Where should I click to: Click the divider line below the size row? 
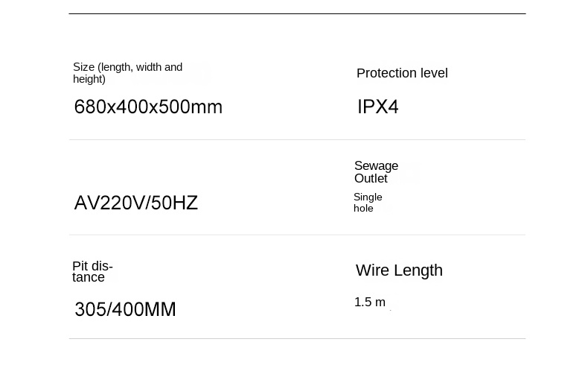tap(297, 139)
